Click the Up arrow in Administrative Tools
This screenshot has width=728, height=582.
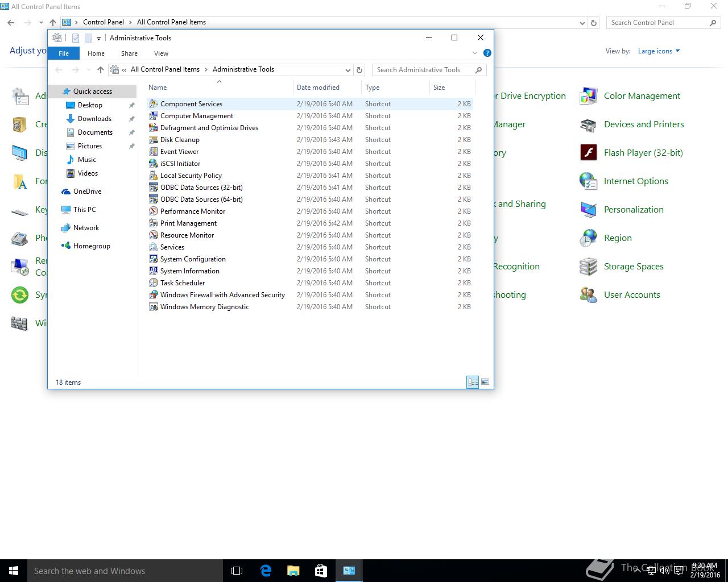[x=101, y=70]
